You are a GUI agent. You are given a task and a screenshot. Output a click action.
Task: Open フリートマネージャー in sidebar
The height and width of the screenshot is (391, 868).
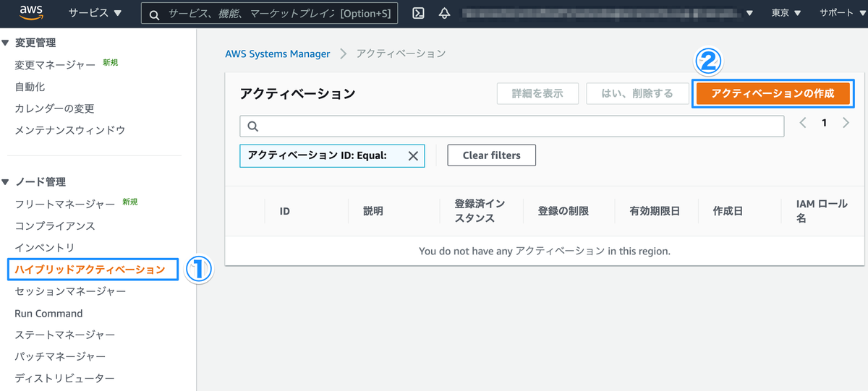pos(64,204)
